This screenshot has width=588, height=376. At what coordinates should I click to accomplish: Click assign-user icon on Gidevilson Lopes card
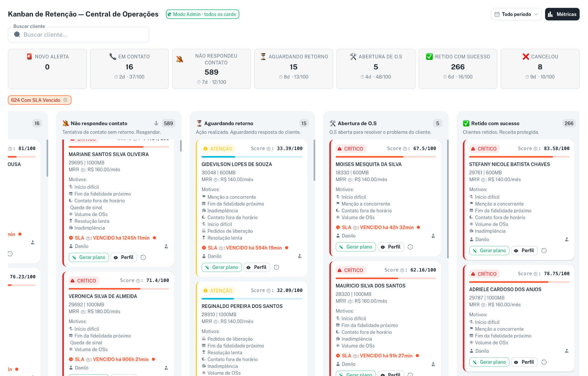[x=300, y=256]
